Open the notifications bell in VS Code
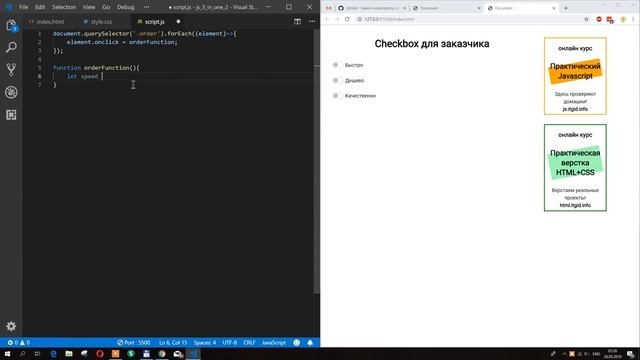The image size is (640, 360). coord(310,342)
